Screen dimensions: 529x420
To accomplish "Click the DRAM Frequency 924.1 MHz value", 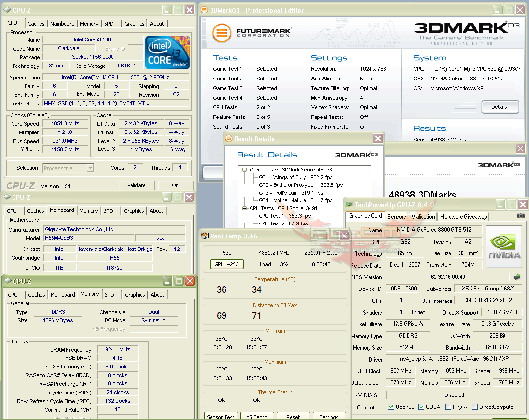I will (118, 349).
